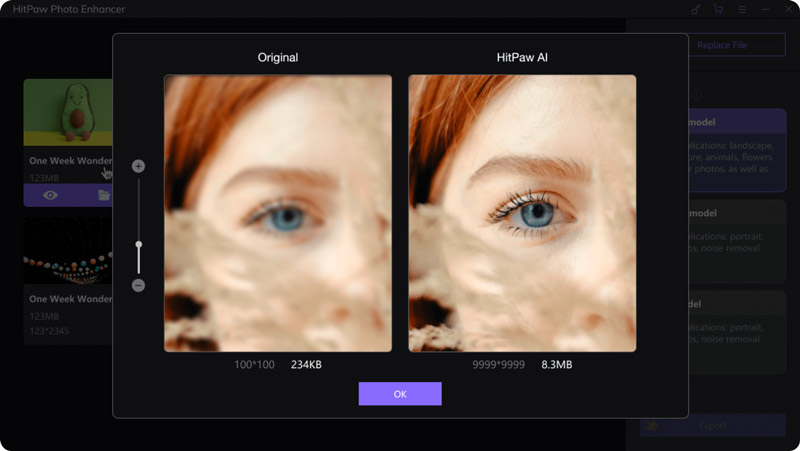
Task: Click the Original preview image
Action: pyautogui.click(x=278, y=213)
